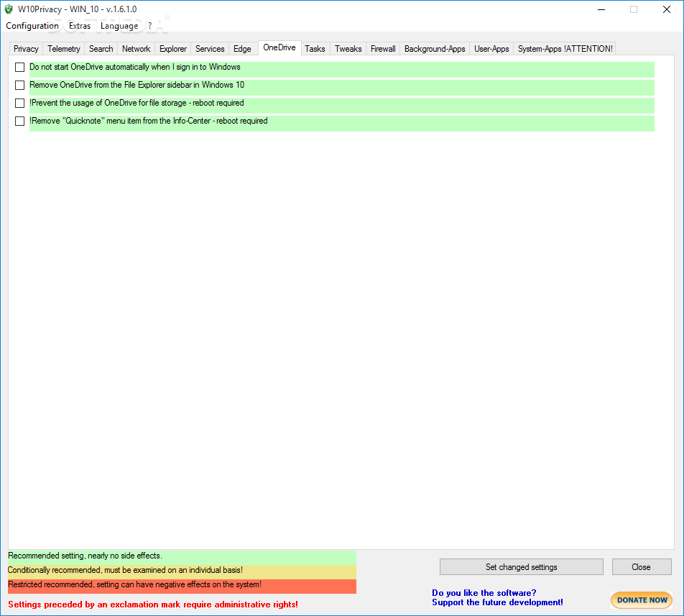View the Firewall tab
This screenshot has height=616, width=684.
383,49
